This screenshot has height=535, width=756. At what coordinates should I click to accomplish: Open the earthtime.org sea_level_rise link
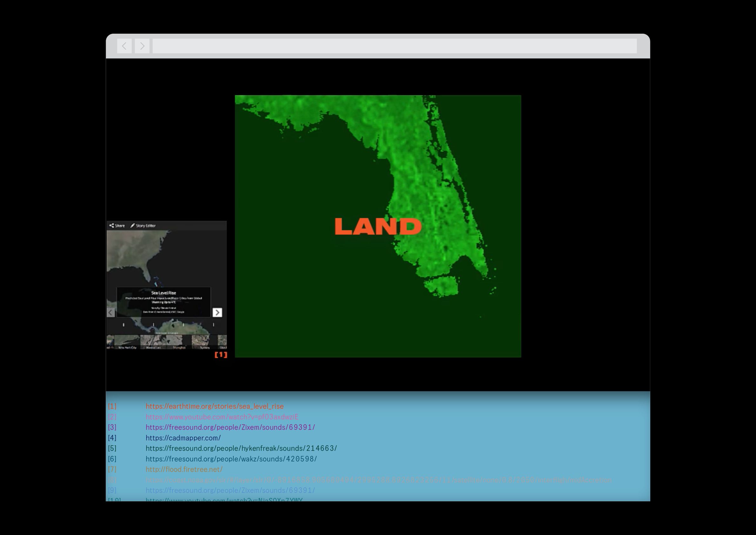(214, 406)
